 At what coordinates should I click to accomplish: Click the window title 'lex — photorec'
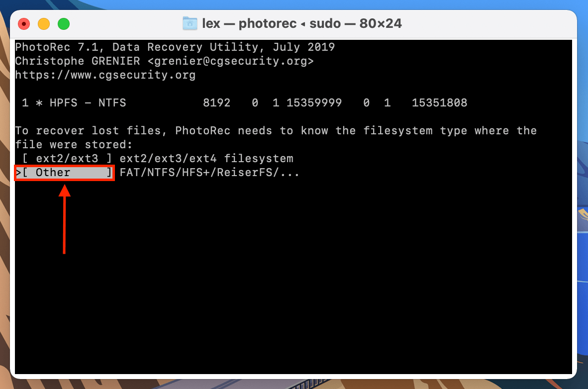[249, 24]
